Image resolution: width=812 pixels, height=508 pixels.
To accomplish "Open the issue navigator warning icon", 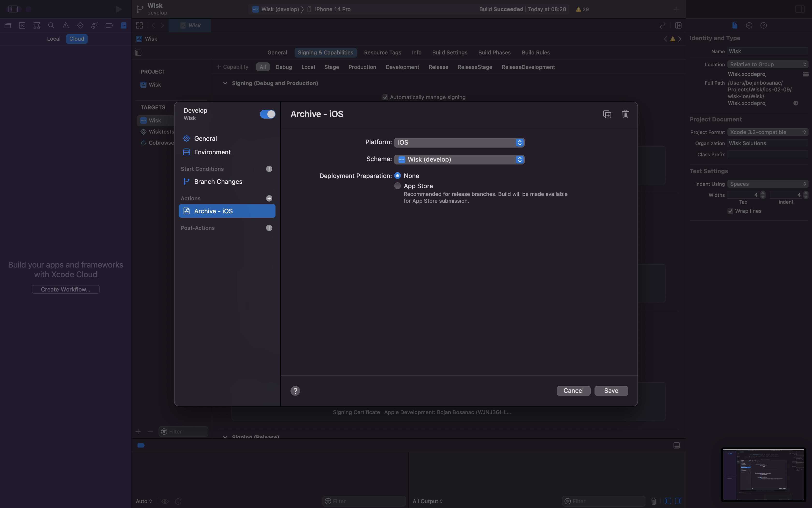I will coord(66,26).
